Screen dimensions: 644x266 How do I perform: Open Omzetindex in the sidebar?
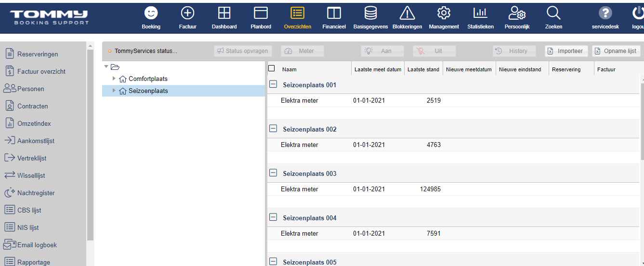34,123
